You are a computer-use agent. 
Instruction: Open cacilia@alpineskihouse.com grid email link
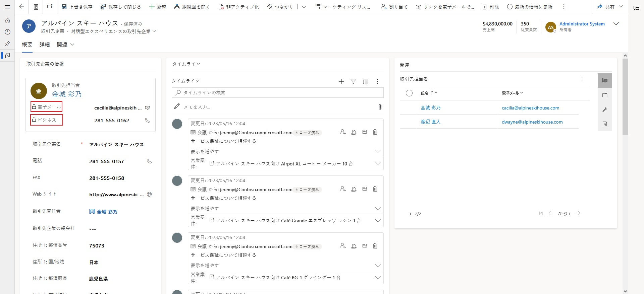pos(531,108)
